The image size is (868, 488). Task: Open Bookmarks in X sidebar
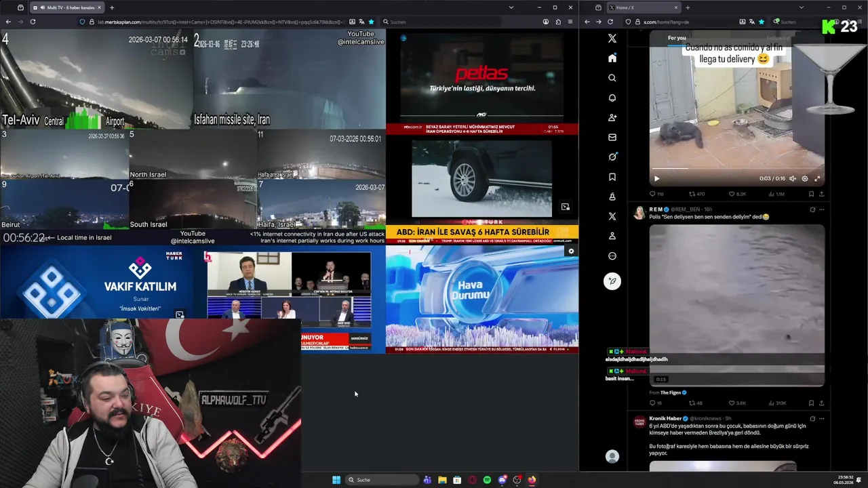coord(612,177)
